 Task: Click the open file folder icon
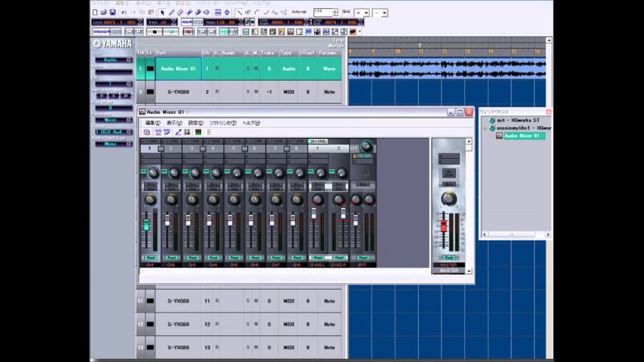coord(104,12)
